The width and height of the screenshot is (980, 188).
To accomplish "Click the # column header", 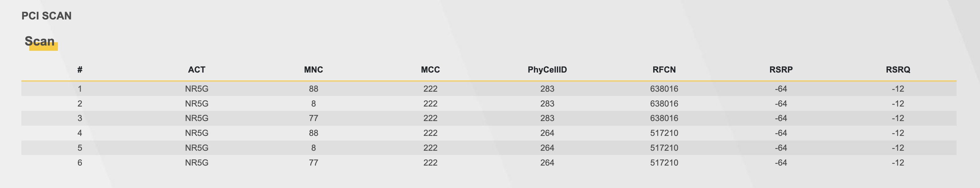I will (80, 70).
